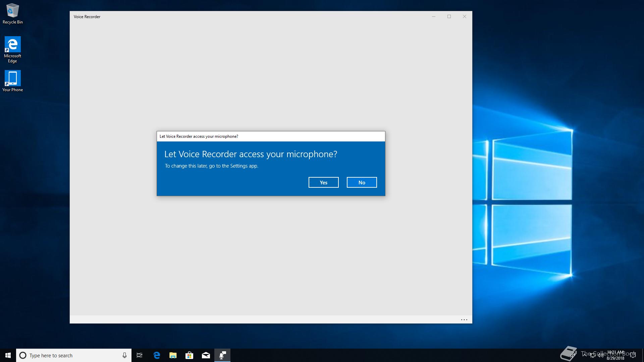Deny microphone access with No
644x362 pixels.
pyautogui.click(x=362, y=182)
